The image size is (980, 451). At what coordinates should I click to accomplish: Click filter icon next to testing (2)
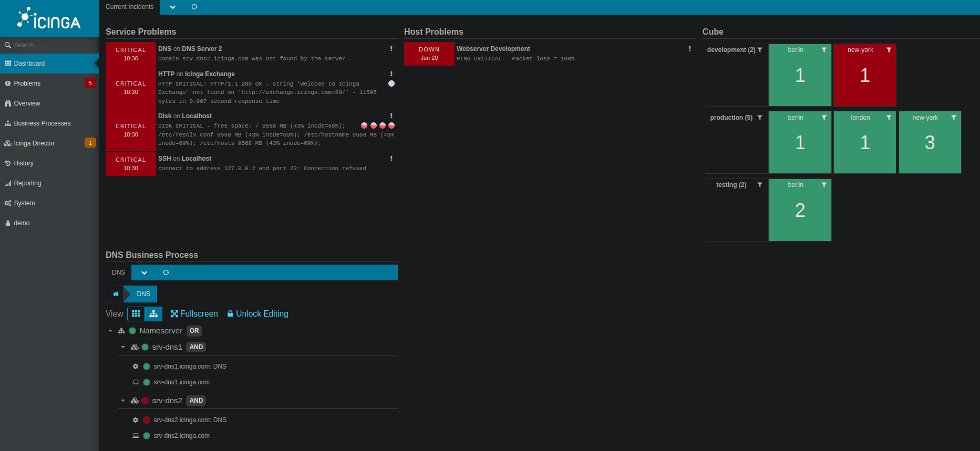760,185
